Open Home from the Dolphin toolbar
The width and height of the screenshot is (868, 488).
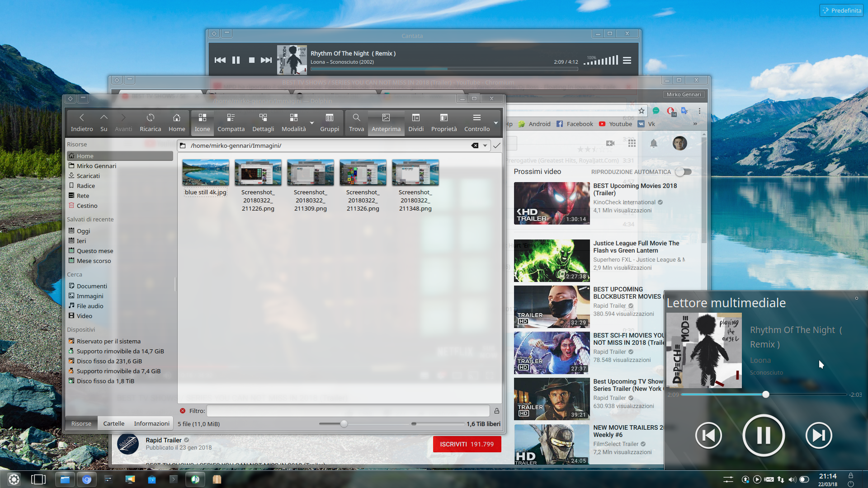(177, 122)
